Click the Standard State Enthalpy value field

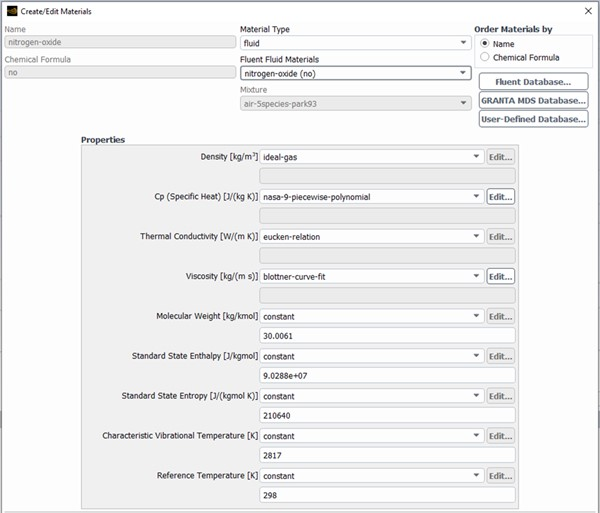click(386, 375)
